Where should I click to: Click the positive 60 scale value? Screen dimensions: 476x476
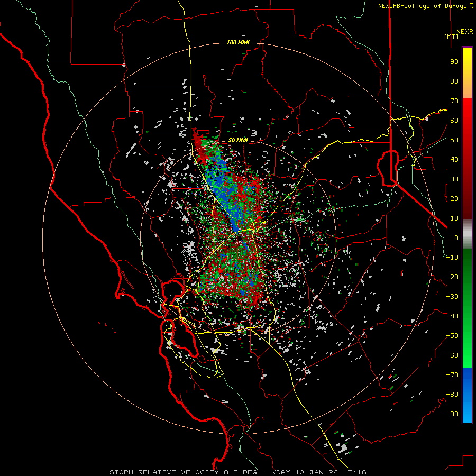point(454,120)
